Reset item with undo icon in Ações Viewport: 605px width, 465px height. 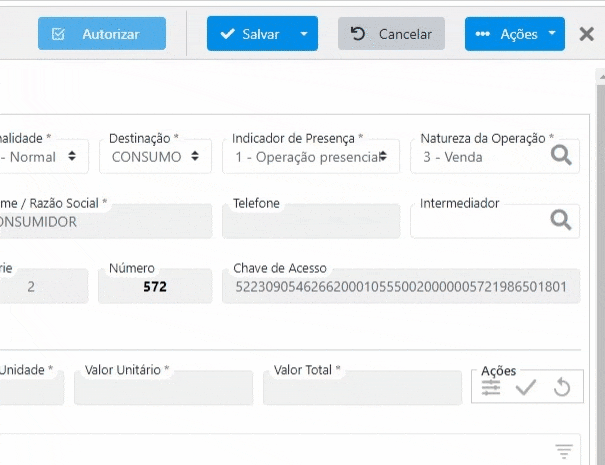(562, 387)
